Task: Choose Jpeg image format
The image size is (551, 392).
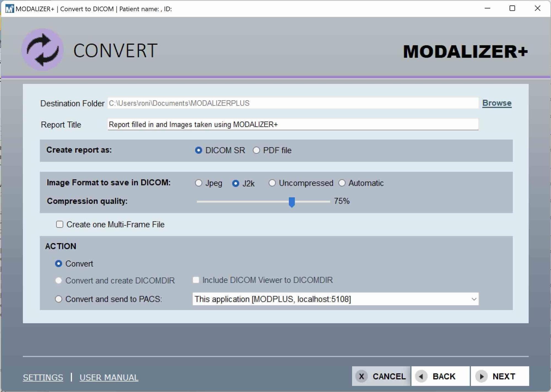Action: [198, 183]
